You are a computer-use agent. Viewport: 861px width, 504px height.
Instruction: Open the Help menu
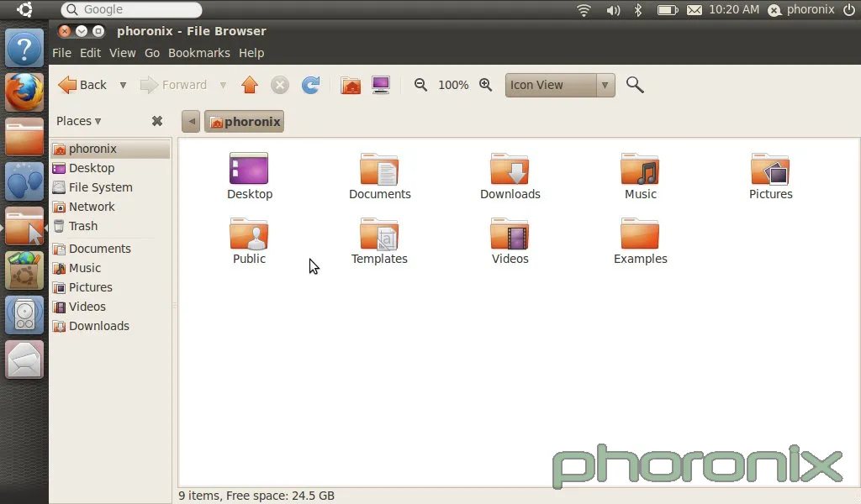coord(251,53)
